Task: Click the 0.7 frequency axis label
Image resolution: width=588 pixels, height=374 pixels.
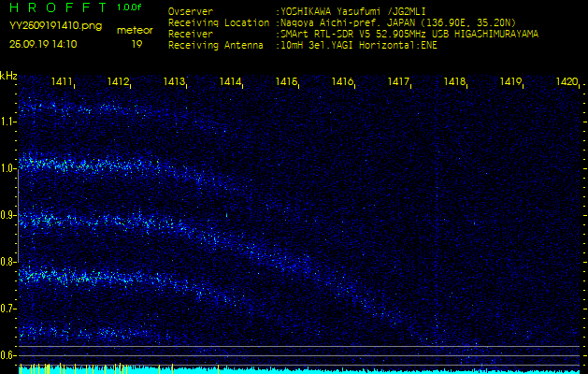Action: click(9, 309)
